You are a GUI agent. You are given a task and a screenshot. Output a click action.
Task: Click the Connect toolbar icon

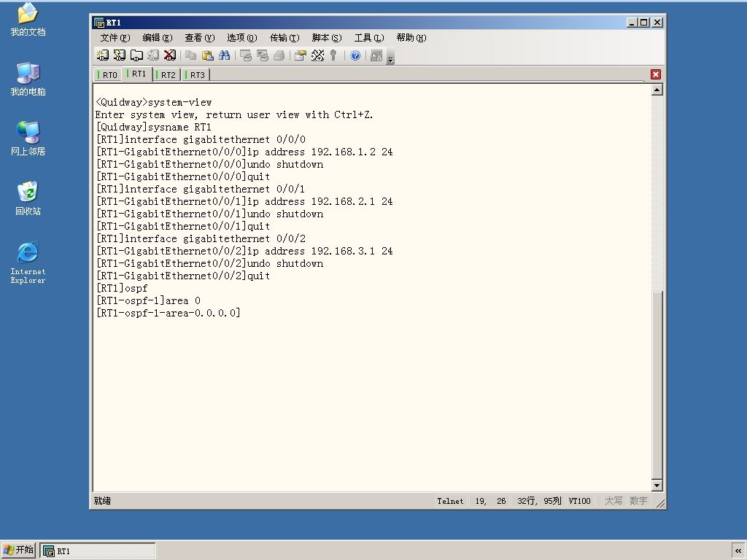point(102,55)
